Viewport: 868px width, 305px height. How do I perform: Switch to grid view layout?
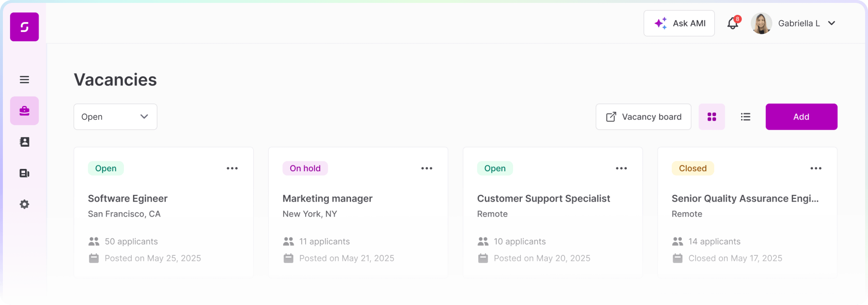click(712, 117)
